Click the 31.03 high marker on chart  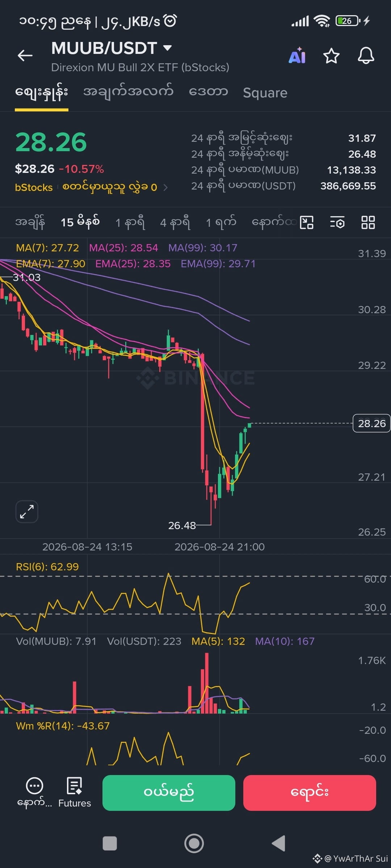coord(27,277)
